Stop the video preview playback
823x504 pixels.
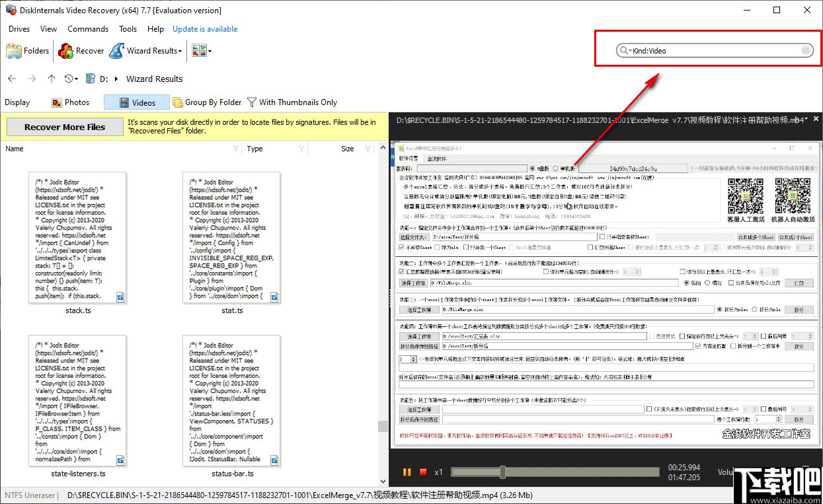pos(423,472)
